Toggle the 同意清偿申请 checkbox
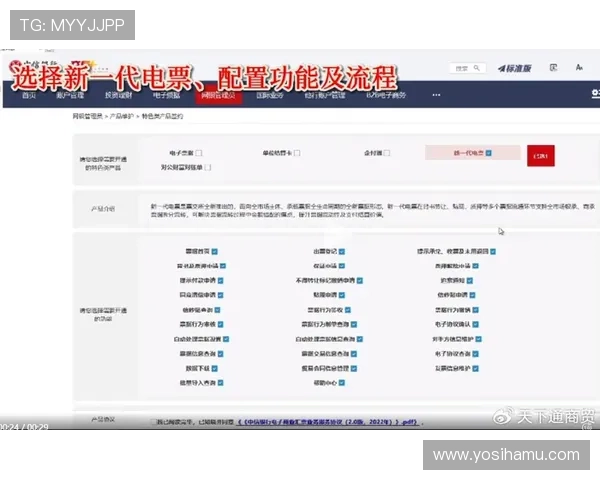This screenshot has height=480, width=600. coord(221,295)
